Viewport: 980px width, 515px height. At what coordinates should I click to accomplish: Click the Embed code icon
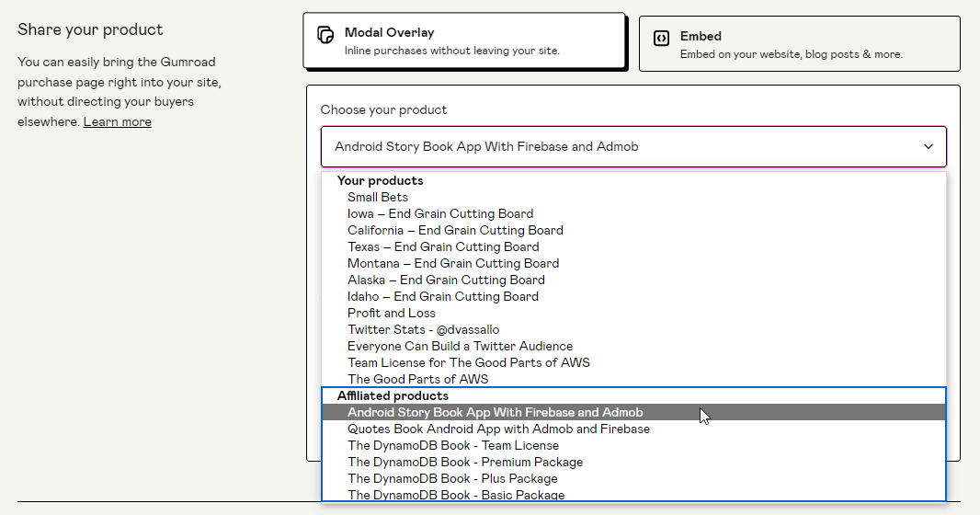(660, 38)
